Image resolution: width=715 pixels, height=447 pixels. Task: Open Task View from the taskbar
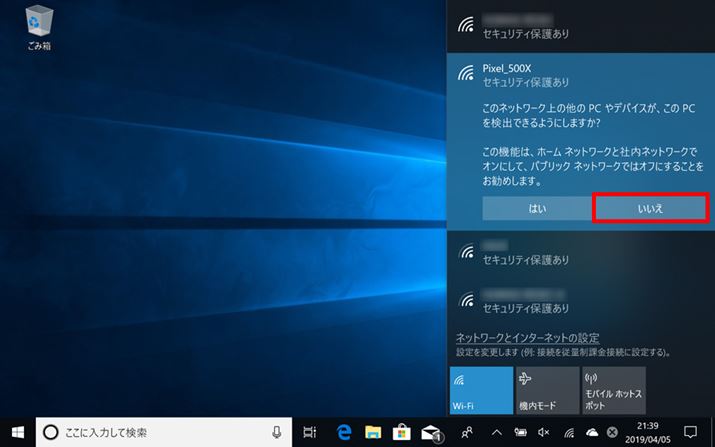tap(310, 431)
